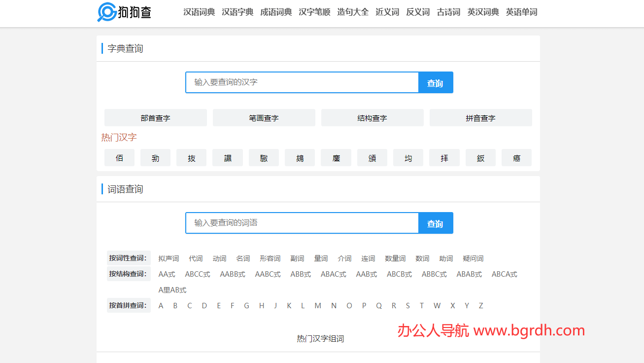
Task: Browse 形容词 part-of-speech link
Action: 270,258
